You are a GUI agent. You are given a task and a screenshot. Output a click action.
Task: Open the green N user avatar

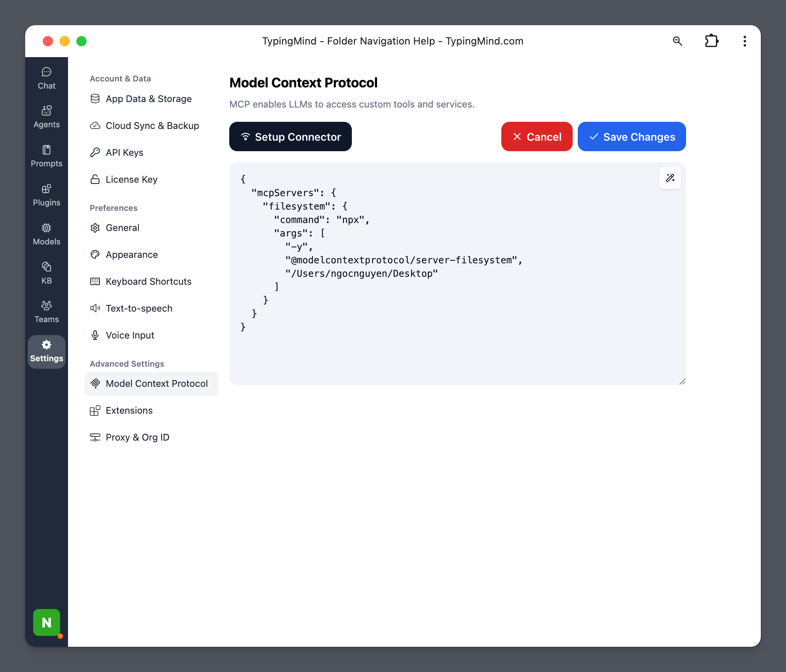[47, 622]
